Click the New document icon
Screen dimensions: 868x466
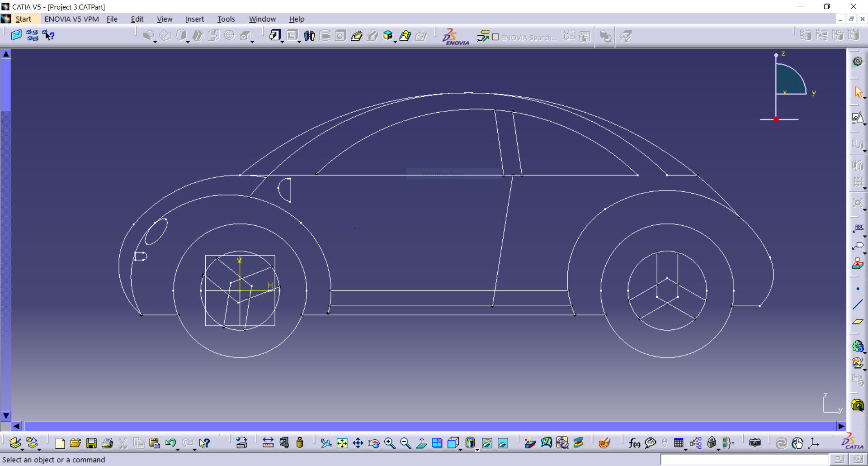[x=60, y=443]
